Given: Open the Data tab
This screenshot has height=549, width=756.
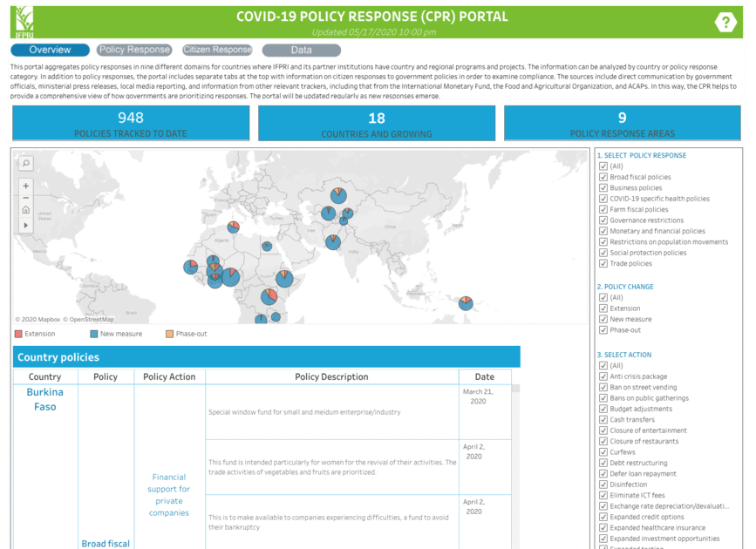Looking at the screenshot, I should point(301,51).
